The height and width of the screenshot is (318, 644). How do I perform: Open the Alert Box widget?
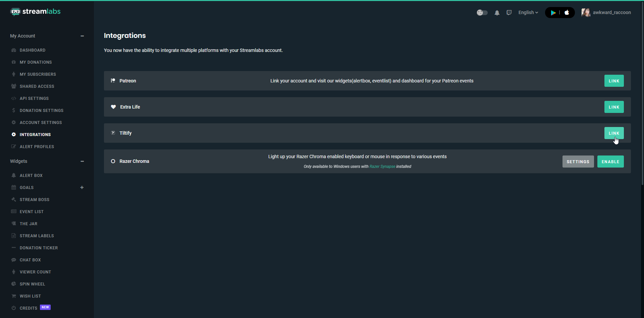coord(31,175)
